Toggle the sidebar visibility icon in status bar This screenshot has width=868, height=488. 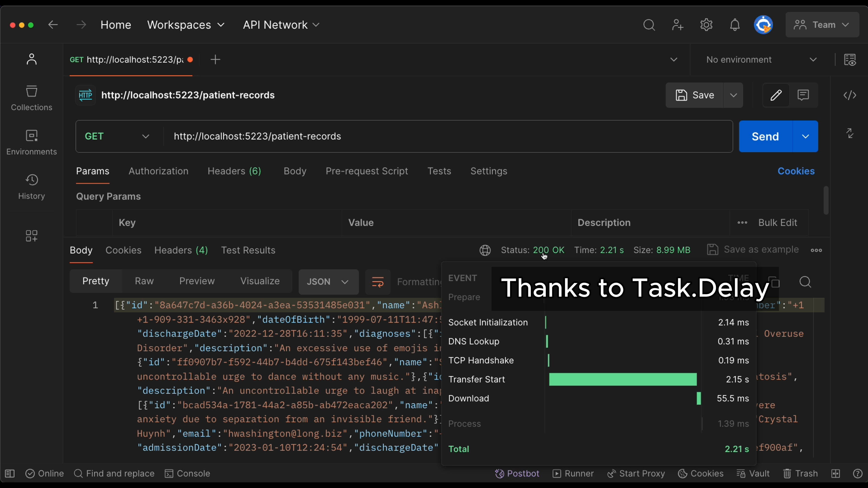tap(10, 474)
